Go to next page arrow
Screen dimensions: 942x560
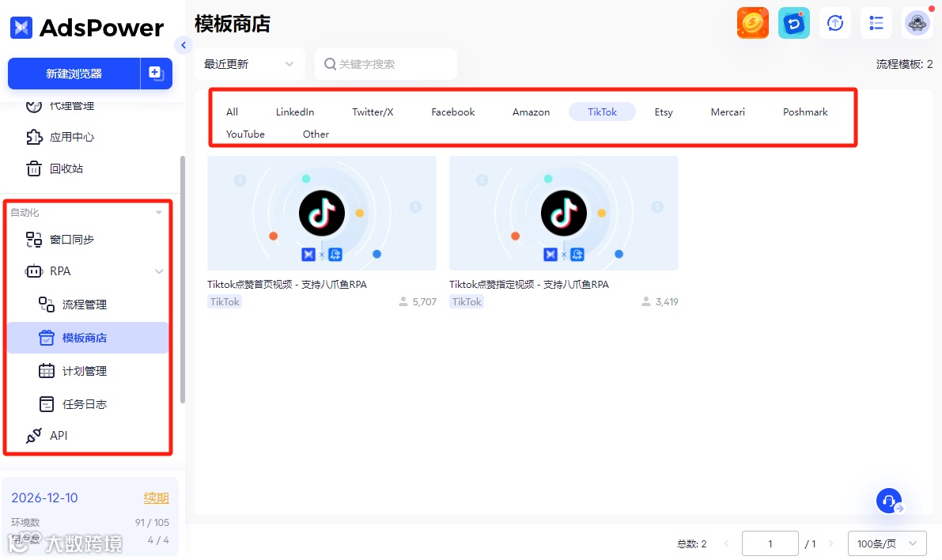(830, 543)
